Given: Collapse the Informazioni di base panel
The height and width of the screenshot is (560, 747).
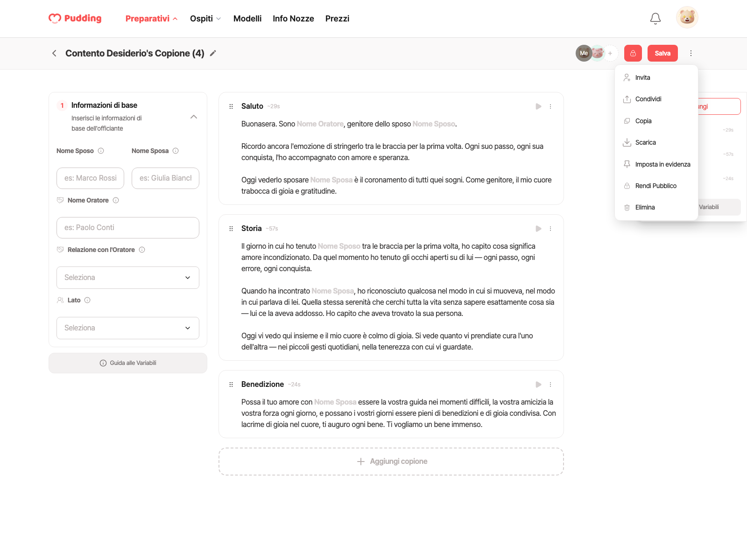Looking at the screenshot, I should coord(194,117).
